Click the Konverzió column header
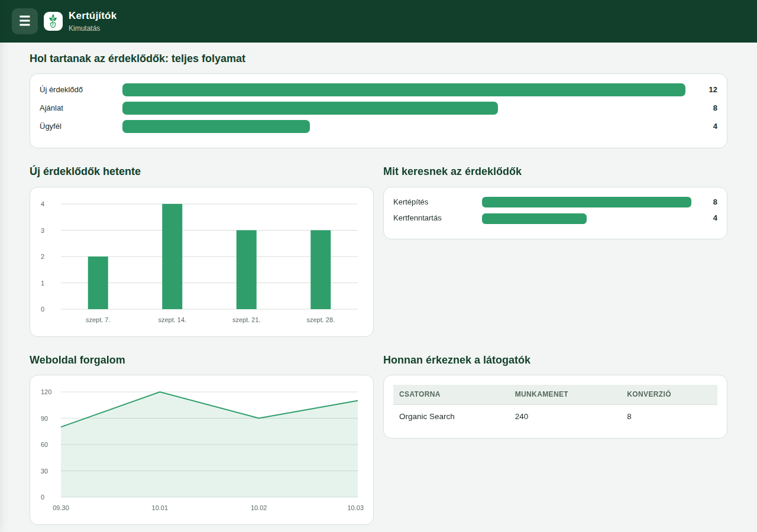 pyautogui.click(x=649, y=394)
